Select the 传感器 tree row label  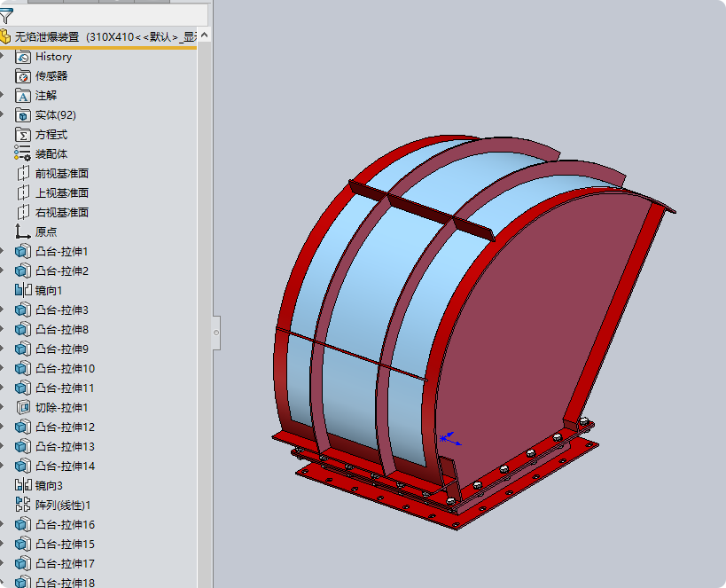[51, 76]
